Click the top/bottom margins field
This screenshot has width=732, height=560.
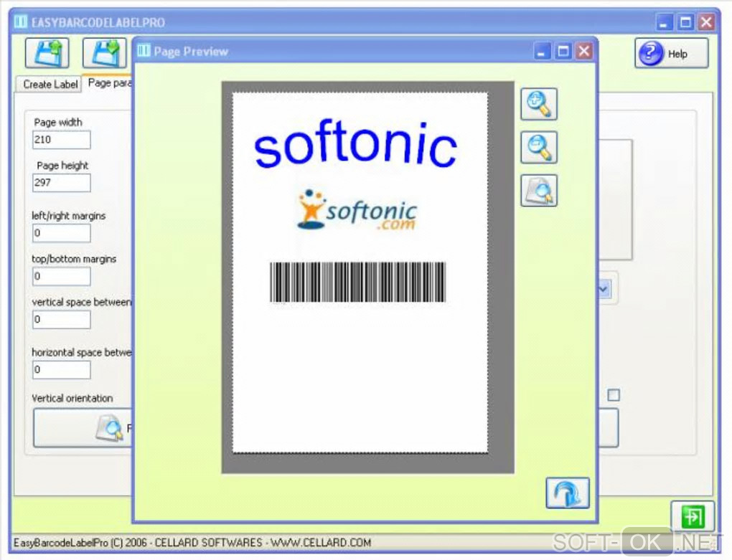[x=61, y=277]
